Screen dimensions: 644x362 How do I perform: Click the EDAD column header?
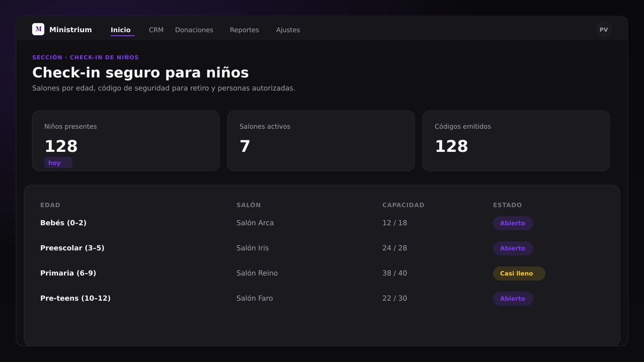click(50, 205)
